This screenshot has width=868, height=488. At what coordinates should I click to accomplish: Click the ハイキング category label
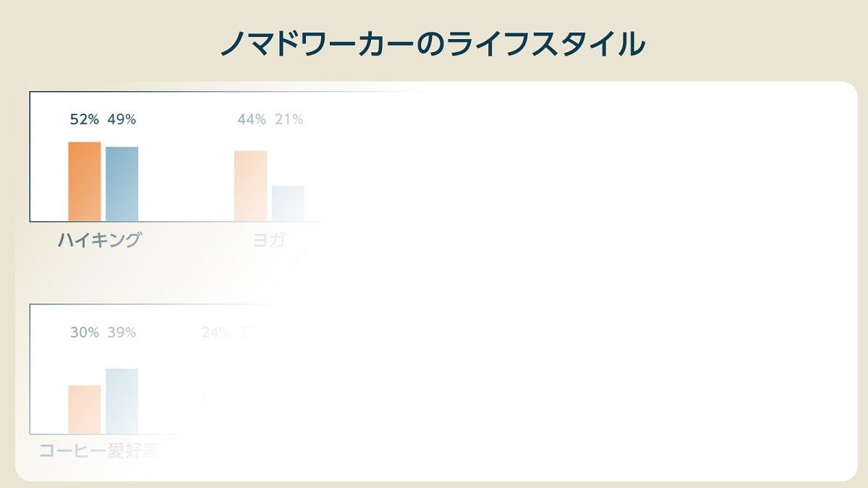[x=98, y=240]
